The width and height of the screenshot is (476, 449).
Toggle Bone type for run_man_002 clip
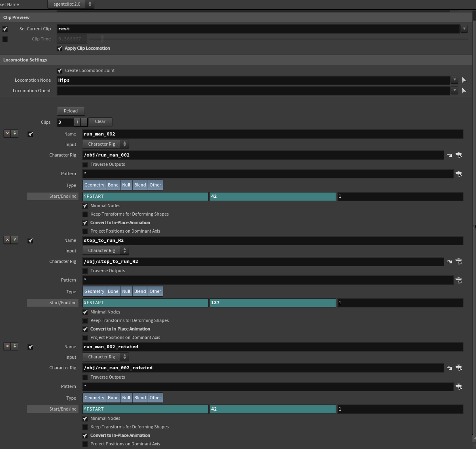point(113,185)
